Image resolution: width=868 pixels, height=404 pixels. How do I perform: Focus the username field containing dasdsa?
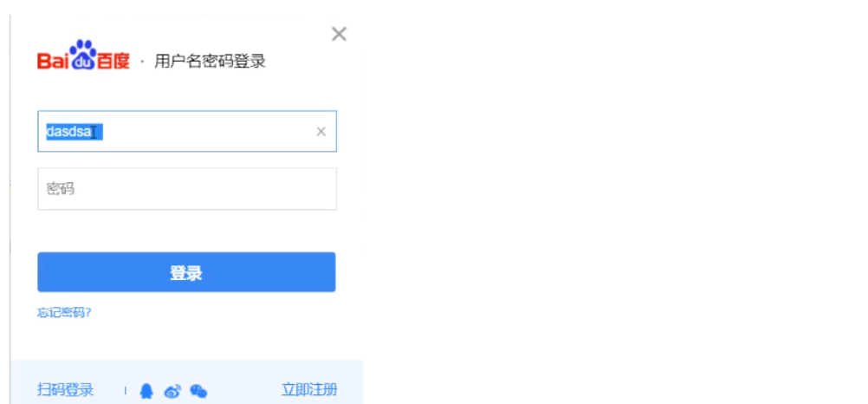tap(187, 131)
